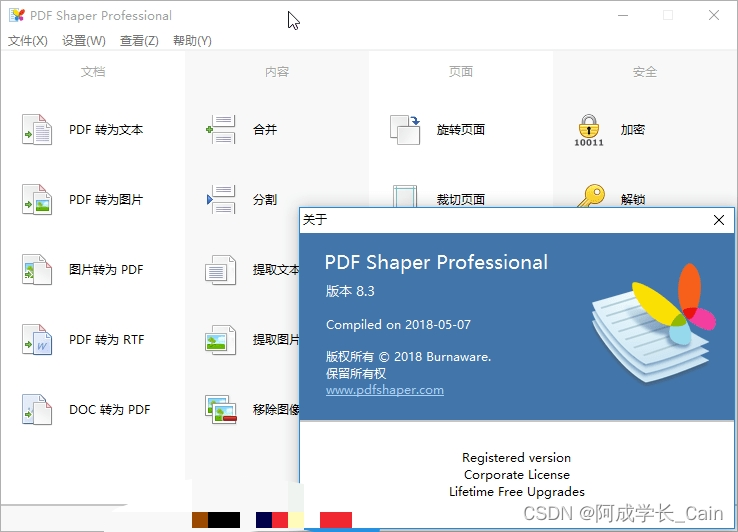The width and height of the screenshot is (738, 532).
Task: Click the encrypt padlock icon
Action: (589, 130)
